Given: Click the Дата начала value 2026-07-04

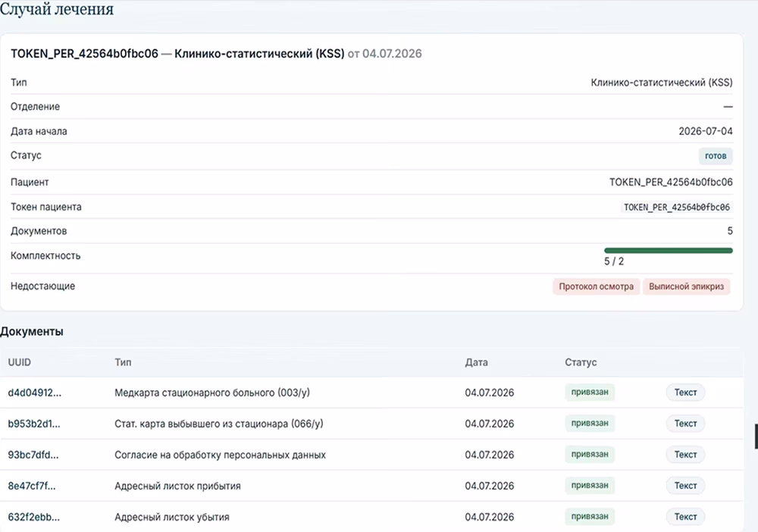Looking at the screenshot, I should point(705,131).
